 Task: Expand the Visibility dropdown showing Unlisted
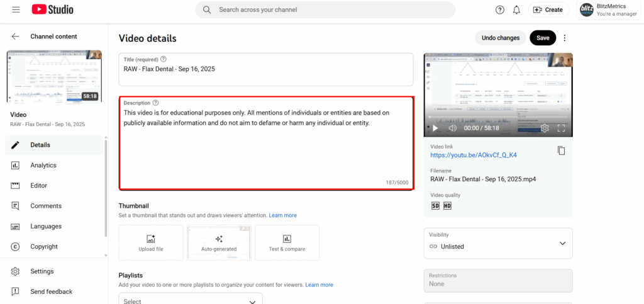[x=498, y=243]
